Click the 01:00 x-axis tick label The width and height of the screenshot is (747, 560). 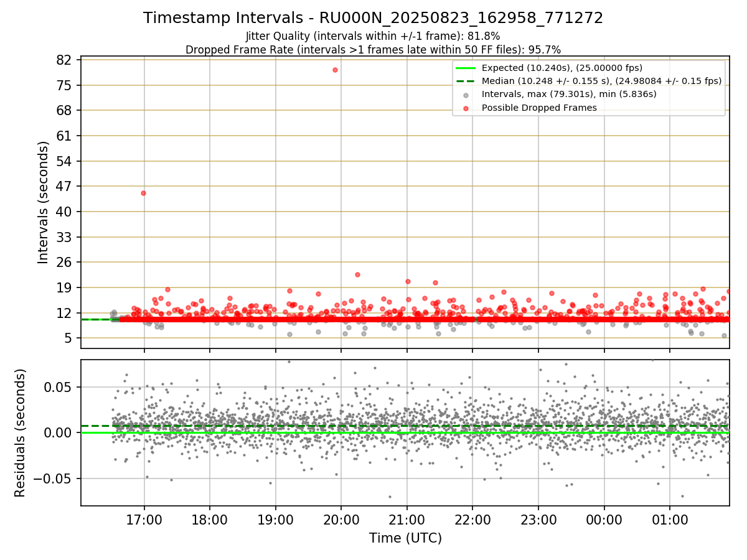670,520
